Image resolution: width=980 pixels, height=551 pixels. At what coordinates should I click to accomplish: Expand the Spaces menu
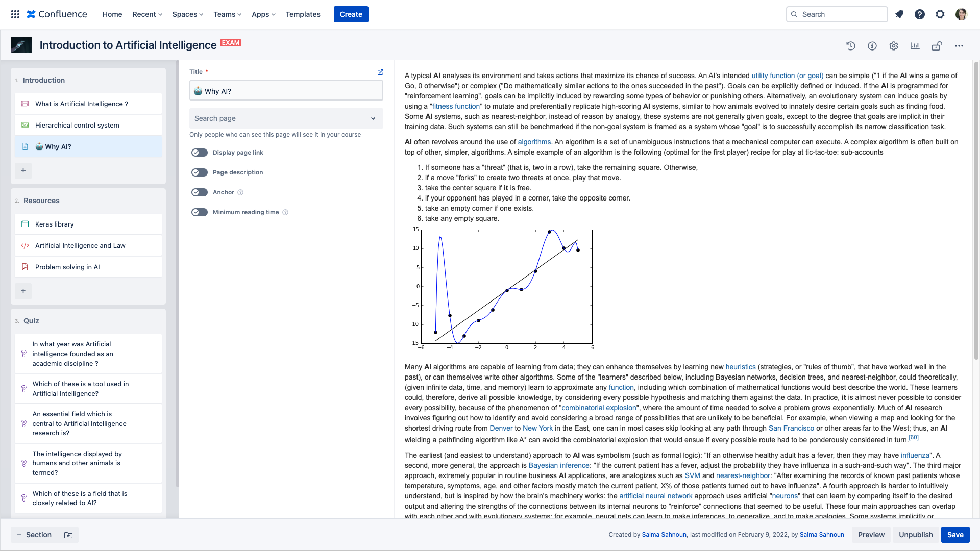pos(187,14)
